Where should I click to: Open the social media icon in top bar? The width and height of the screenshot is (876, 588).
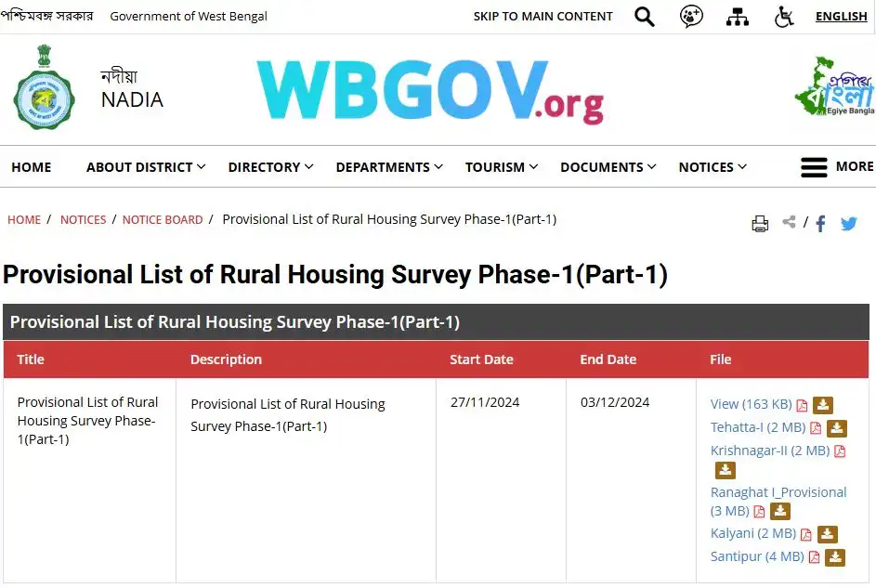click(691, 17)
